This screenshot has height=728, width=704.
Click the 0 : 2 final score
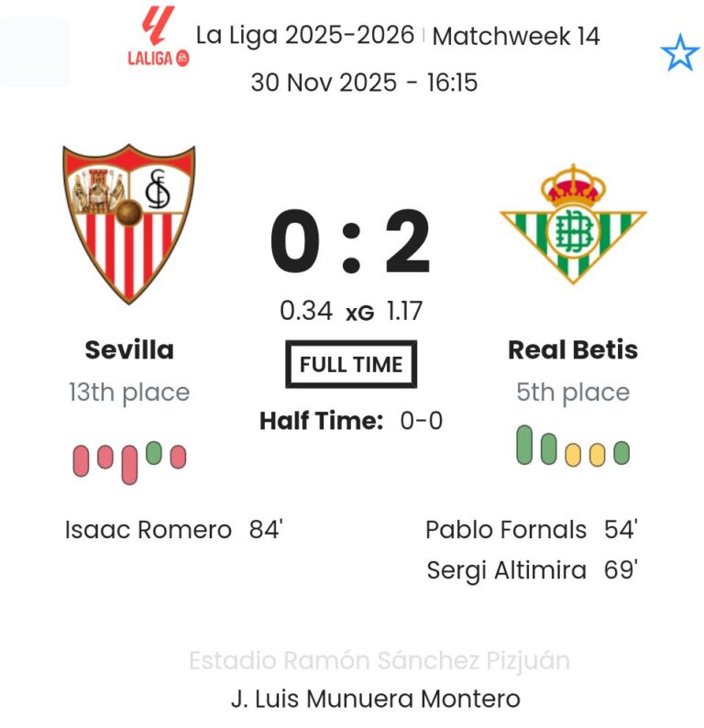(x=351, y=243)
